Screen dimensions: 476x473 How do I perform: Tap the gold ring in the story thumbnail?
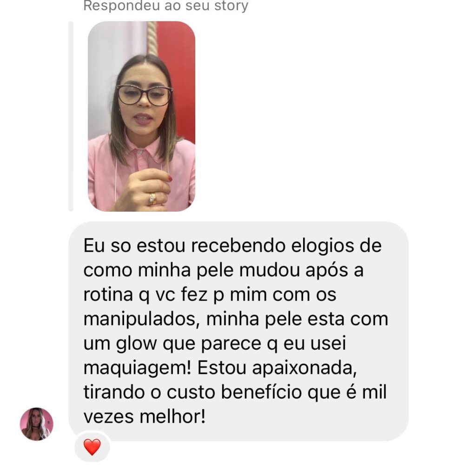[152, 199]
